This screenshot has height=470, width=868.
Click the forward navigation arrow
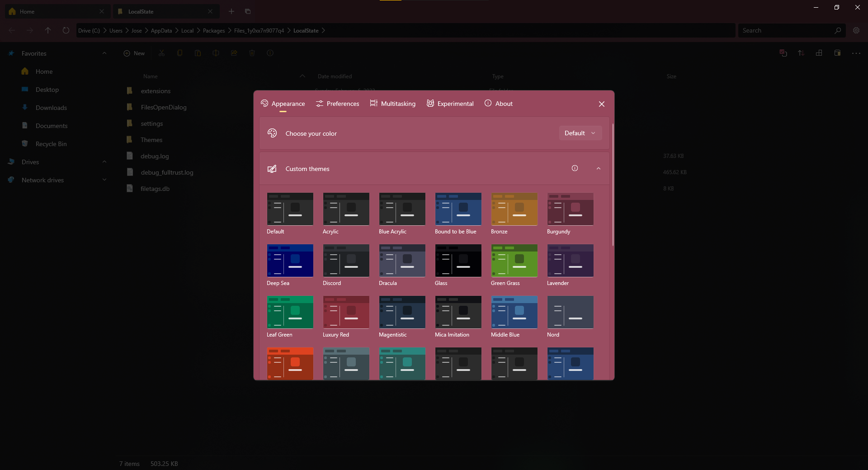pyautogui.click(x=30, y=30)
